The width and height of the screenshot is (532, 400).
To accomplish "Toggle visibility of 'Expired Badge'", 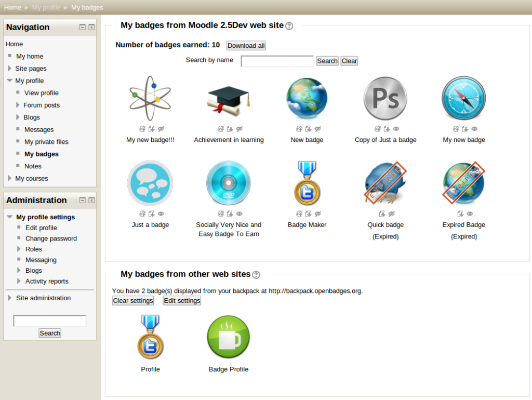I will click(470, 214).
